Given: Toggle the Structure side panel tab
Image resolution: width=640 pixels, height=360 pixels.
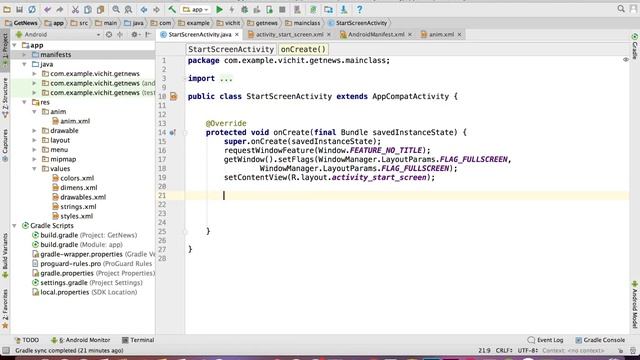Looking at the screenshot, I should [x=5, y=97].
